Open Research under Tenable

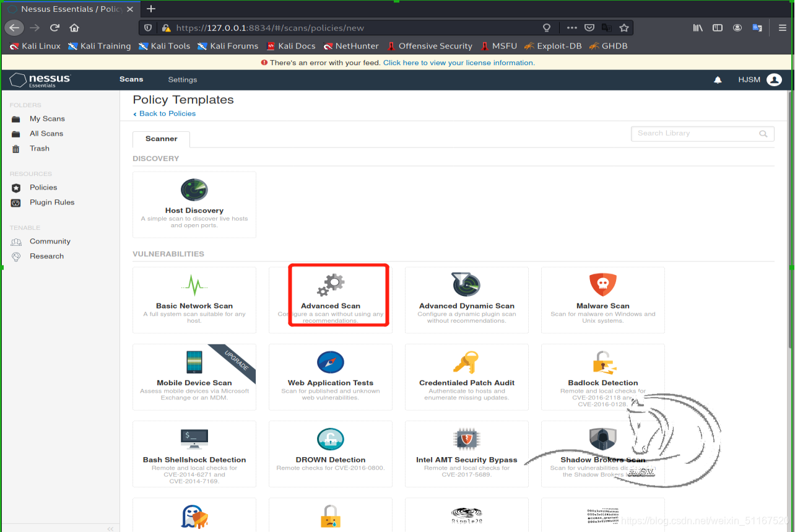[47, 256]
